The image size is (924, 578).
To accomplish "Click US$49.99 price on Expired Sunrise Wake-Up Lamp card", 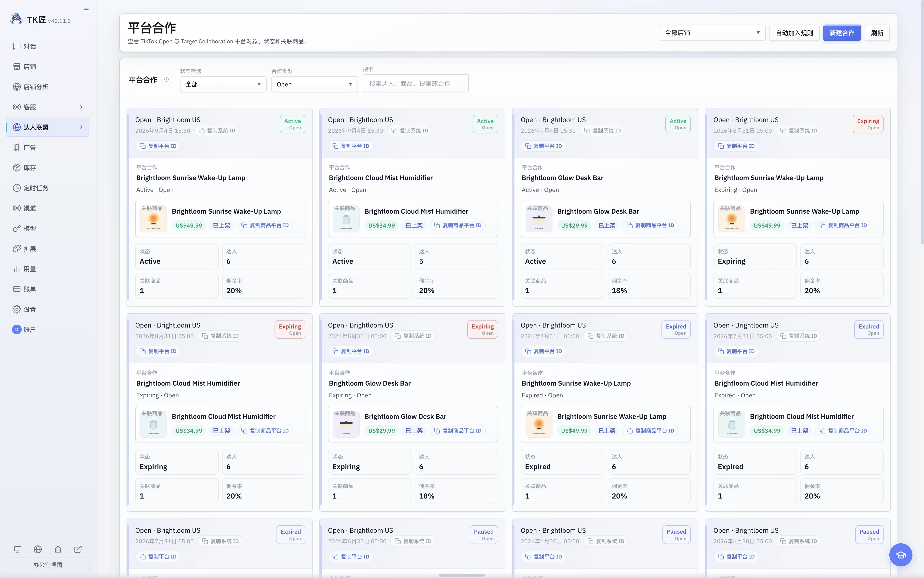I will [x=574, y=431].
